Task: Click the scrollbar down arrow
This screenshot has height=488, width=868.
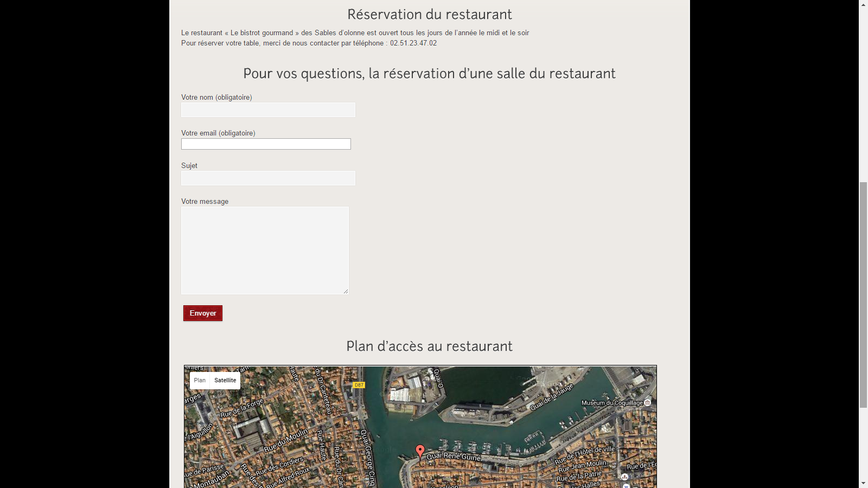Action: [x=863, y=483]
